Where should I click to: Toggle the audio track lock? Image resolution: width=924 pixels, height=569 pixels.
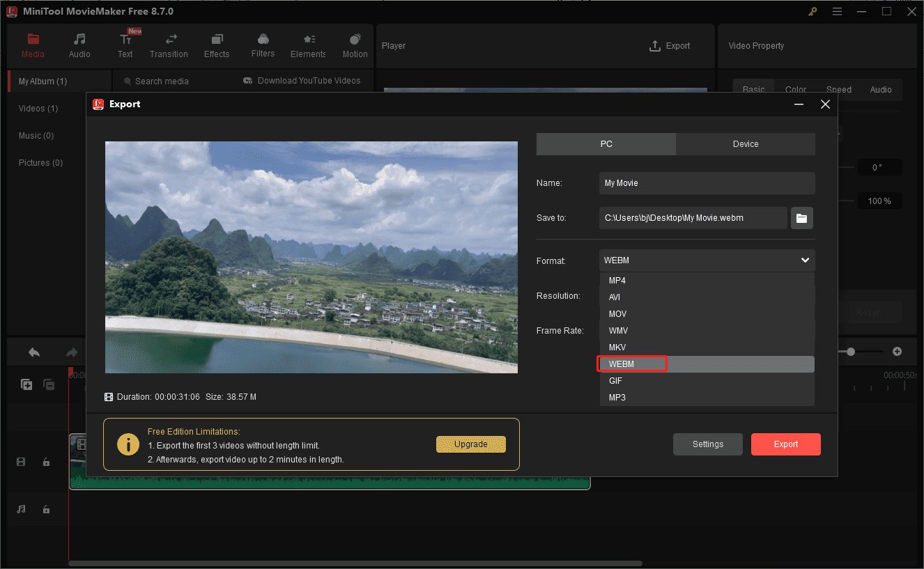(46, 509)
